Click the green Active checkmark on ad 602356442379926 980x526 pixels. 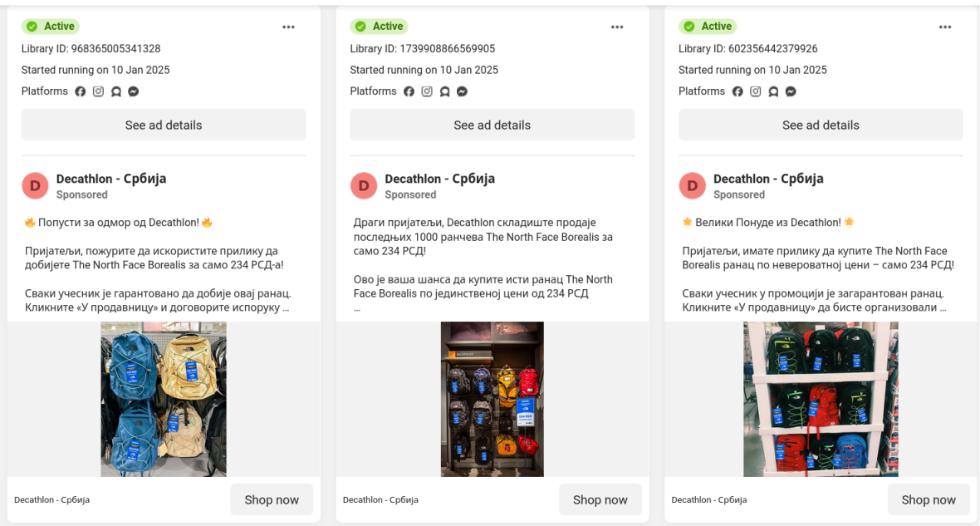pyautogui.click(x=688, y=27)
